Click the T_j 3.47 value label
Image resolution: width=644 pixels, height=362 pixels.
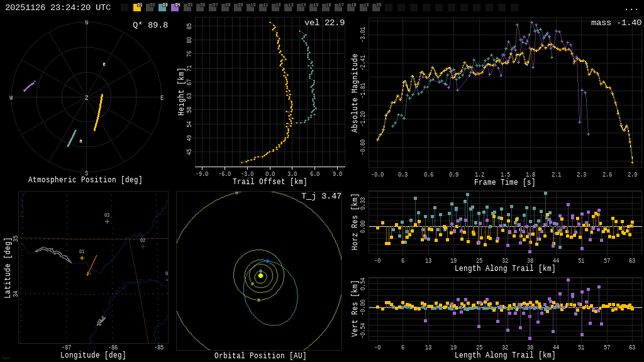click(321, 196)
